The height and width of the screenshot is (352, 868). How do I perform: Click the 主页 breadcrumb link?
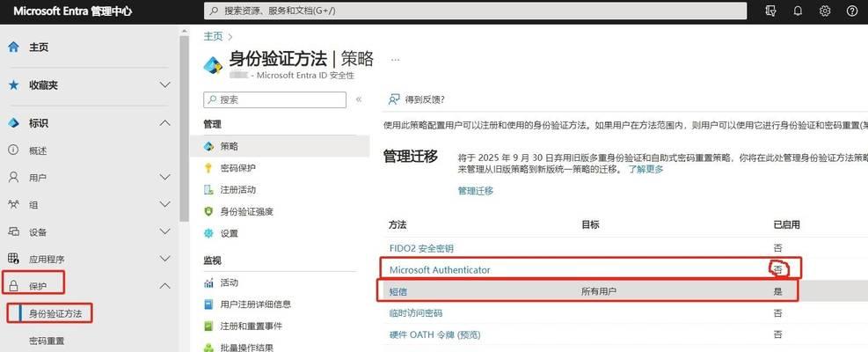(x=213, y=37)
